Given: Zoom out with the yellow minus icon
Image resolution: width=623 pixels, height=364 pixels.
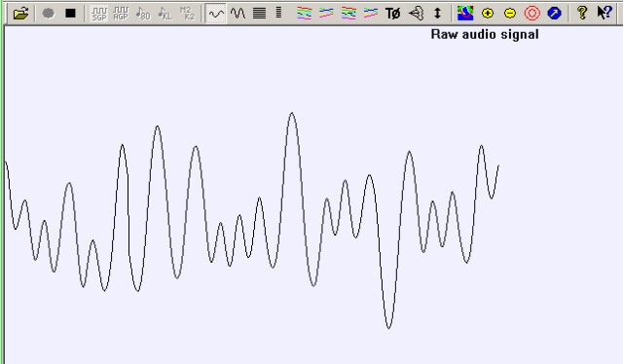Looking at the screenshot, I should 510,14.
